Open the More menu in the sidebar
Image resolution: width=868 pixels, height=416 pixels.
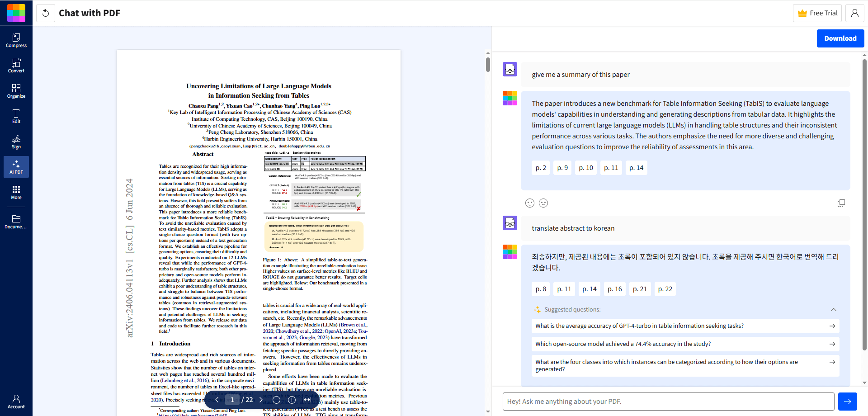[x=16, y=193]
